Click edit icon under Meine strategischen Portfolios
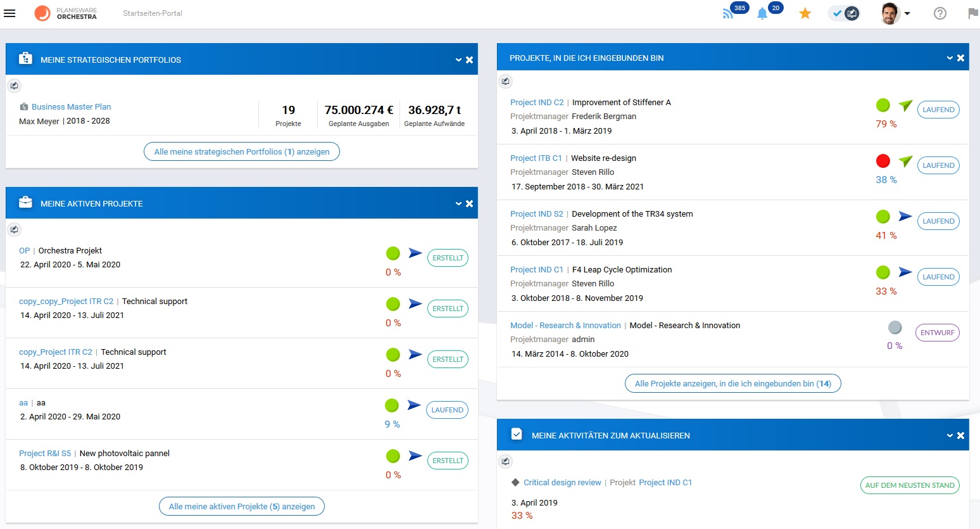 coord(15,86)
